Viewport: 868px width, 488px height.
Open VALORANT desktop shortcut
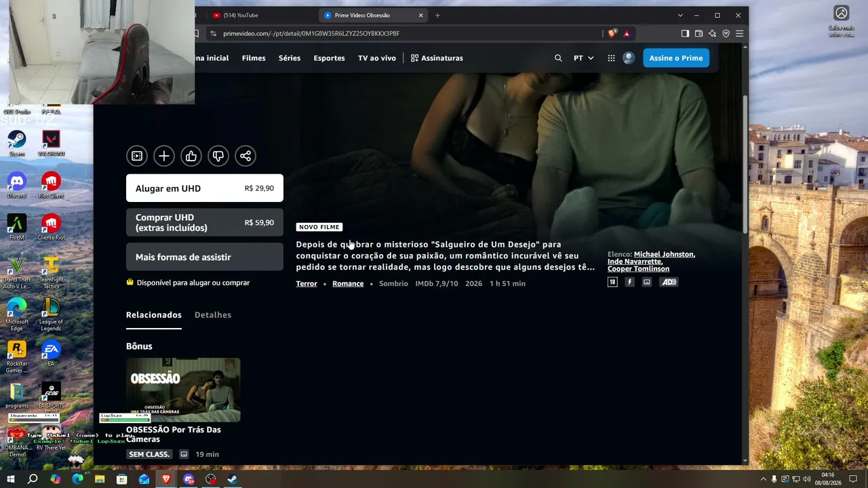[x=51, y=144]
